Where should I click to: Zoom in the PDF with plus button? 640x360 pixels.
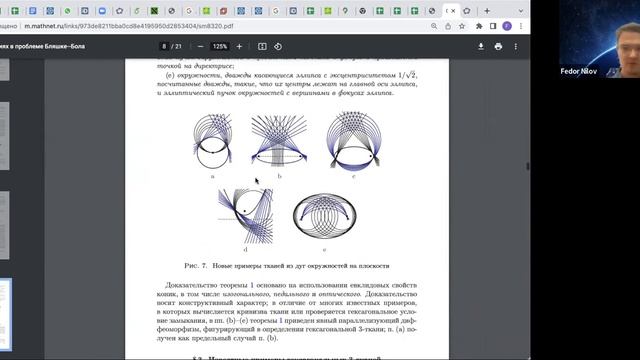coord(239,47)
